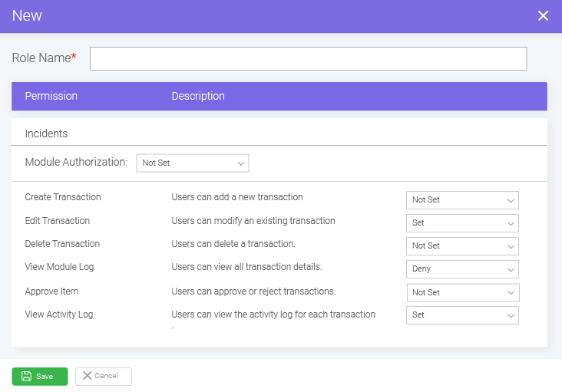
Task: Open Create Transaction permission dropdown
Action: (x=462, y=200)
